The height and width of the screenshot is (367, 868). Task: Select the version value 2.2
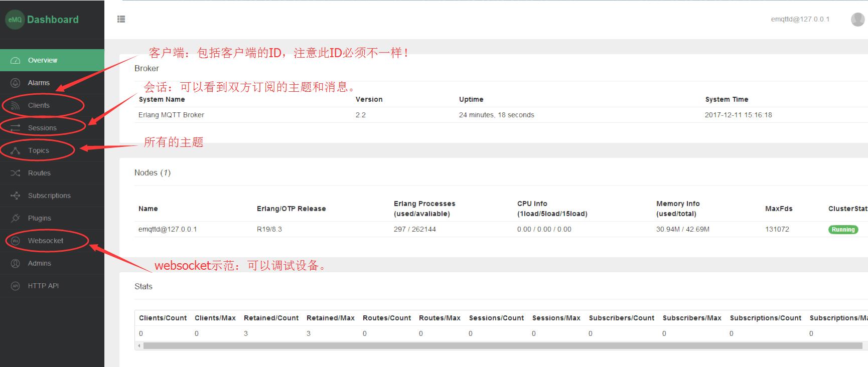[361, 115]
